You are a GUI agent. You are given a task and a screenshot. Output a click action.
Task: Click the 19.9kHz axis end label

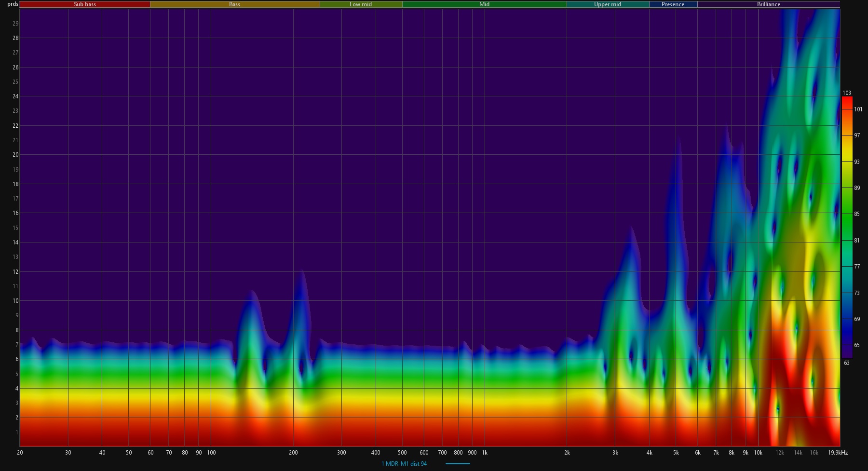(x=838, y=453)
